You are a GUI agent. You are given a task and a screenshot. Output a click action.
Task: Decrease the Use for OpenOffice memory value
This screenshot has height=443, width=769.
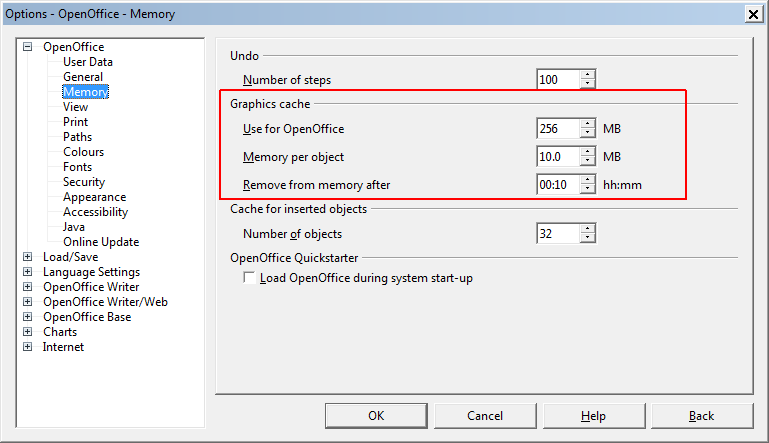tap(588, 133)
